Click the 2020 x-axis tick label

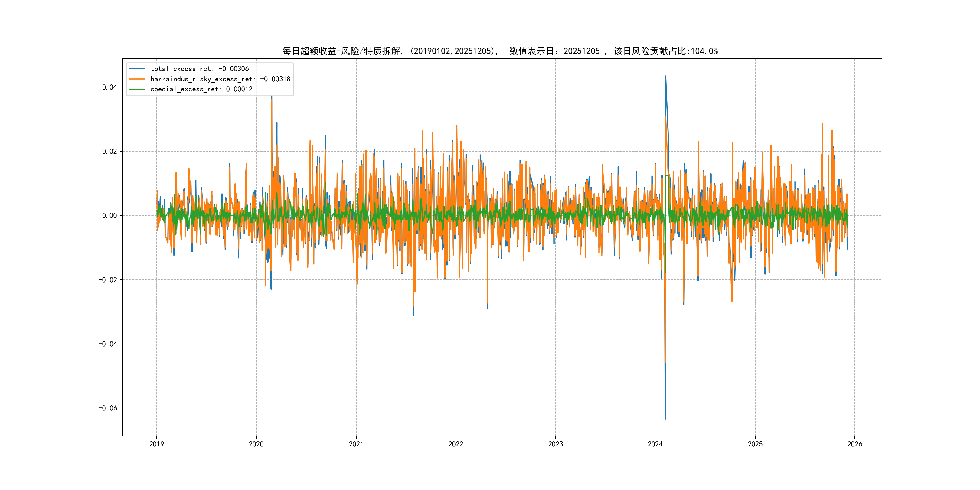(x=256, y=444)
